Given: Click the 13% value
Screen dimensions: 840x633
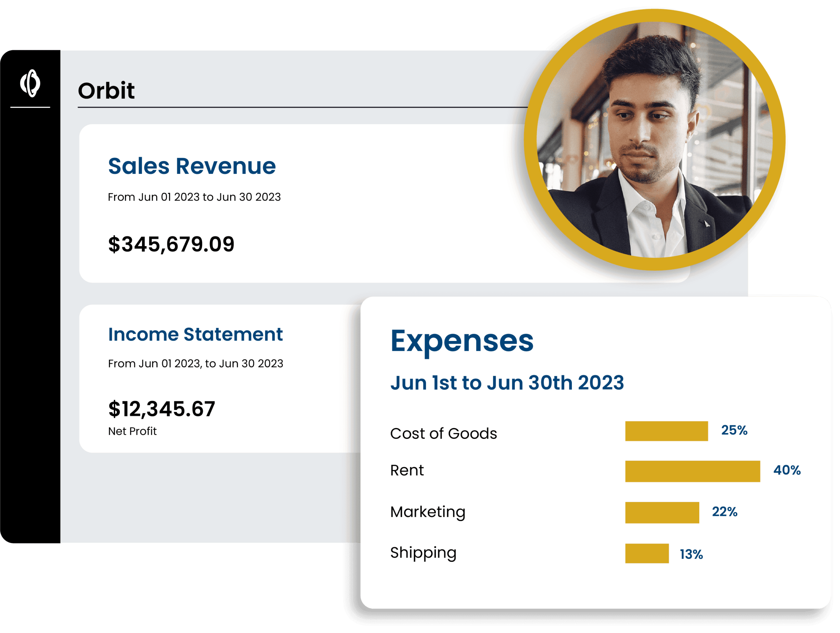Looking at the screenshot, I should point(691,554).
